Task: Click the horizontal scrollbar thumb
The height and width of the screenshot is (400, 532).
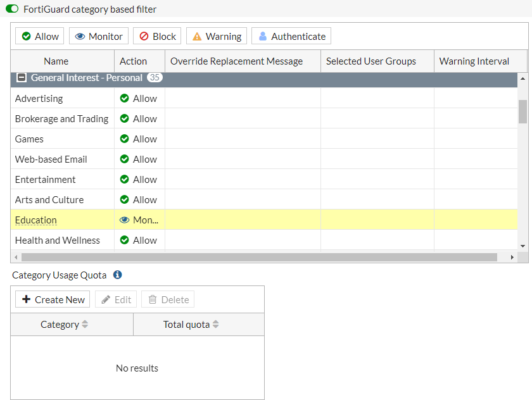Action: pos(259,258)
